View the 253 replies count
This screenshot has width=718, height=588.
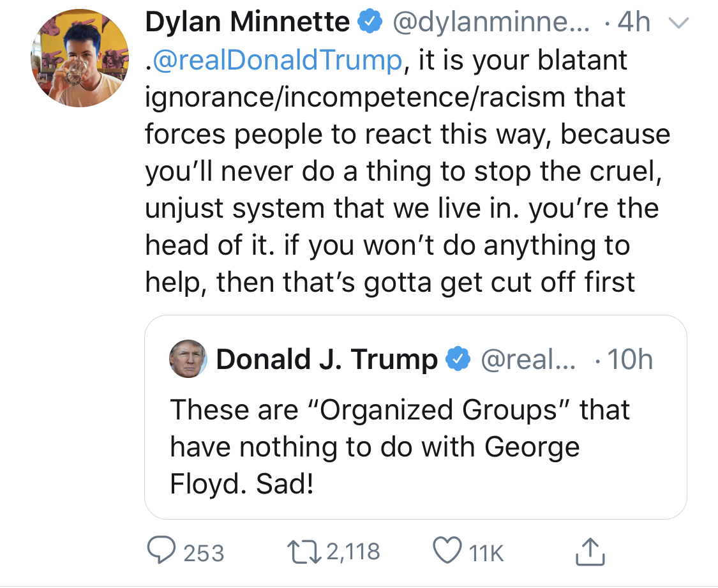point(204,552)
